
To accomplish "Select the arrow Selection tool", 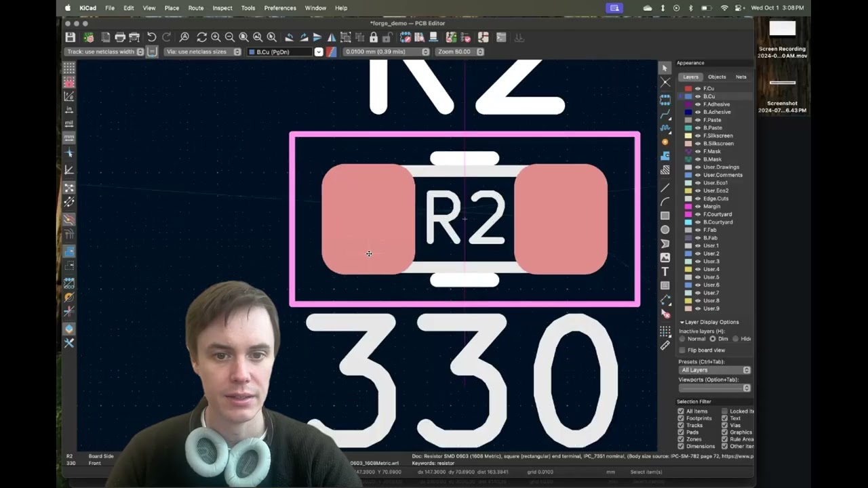I will pyautogui.click(x=665, y=68).
